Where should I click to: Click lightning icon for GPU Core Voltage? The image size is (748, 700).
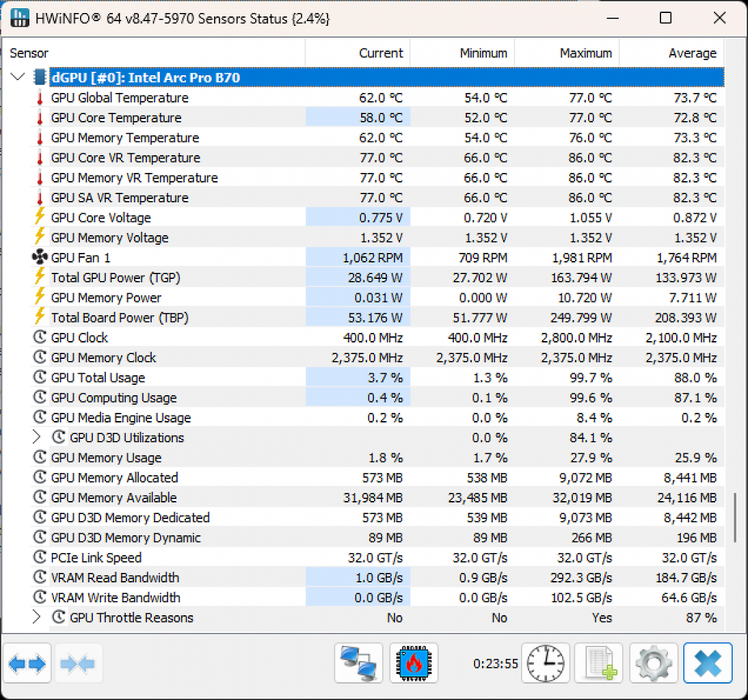click(x=40, y=217)
